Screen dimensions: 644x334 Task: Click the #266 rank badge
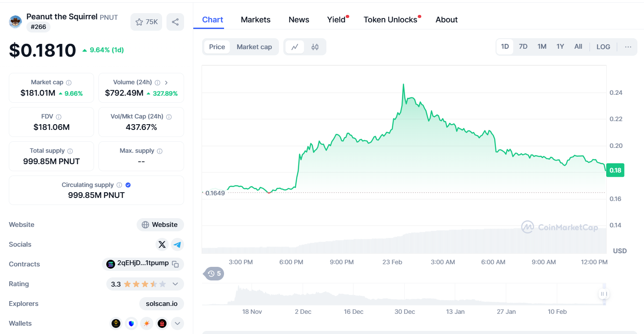pos(38,27)
